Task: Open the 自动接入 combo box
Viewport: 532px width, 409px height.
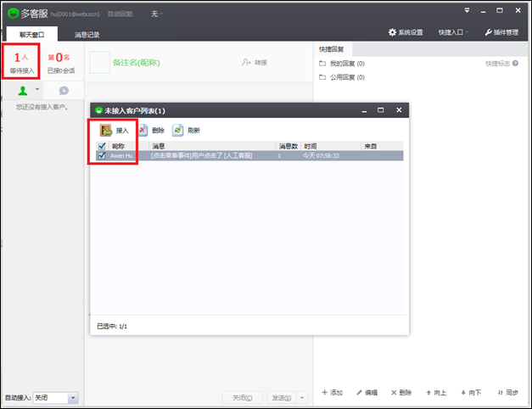Action: click(x=56, y=398)
